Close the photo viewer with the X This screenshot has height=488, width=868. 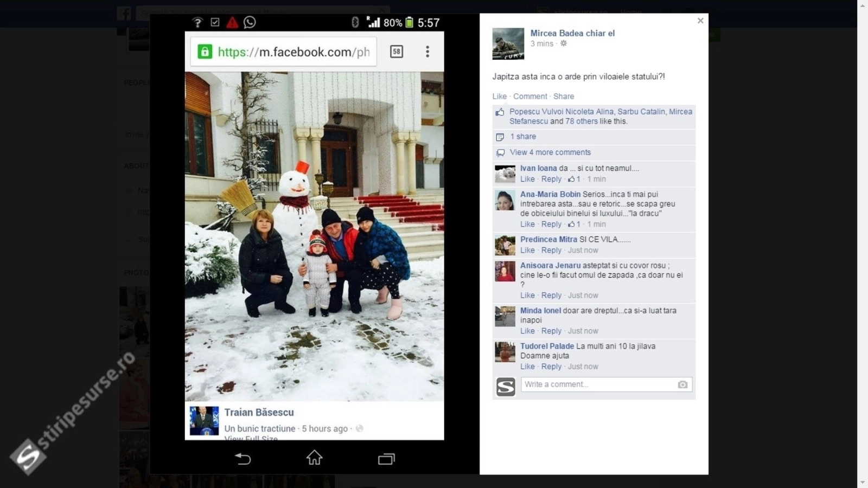pos(700,21)
